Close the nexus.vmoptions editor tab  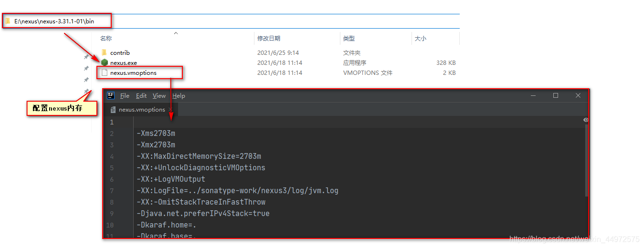coord(170,110)
